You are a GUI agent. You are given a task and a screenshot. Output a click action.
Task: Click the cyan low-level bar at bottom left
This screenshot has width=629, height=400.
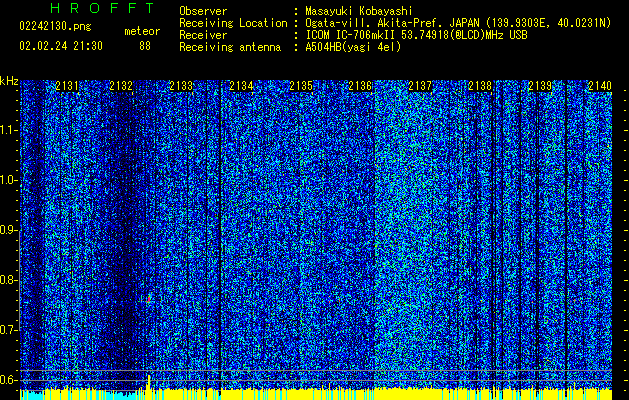(x=32, y=395)
